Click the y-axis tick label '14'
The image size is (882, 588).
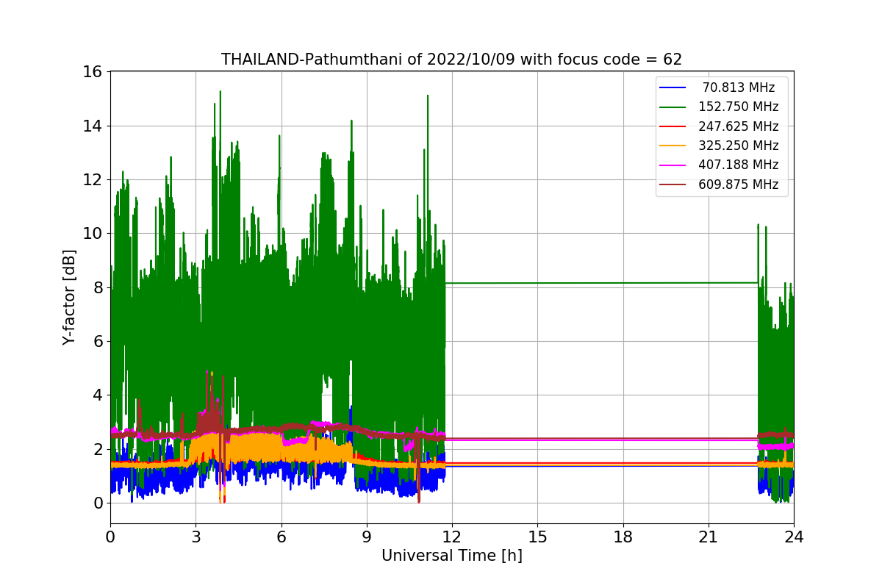92,126
